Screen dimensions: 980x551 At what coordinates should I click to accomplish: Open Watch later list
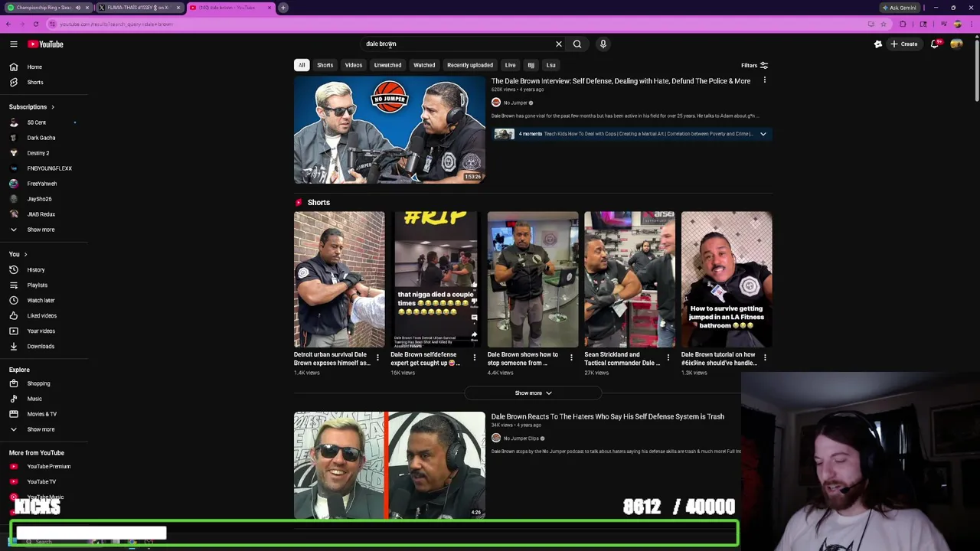pyautogui.click(x=43, y=301)
